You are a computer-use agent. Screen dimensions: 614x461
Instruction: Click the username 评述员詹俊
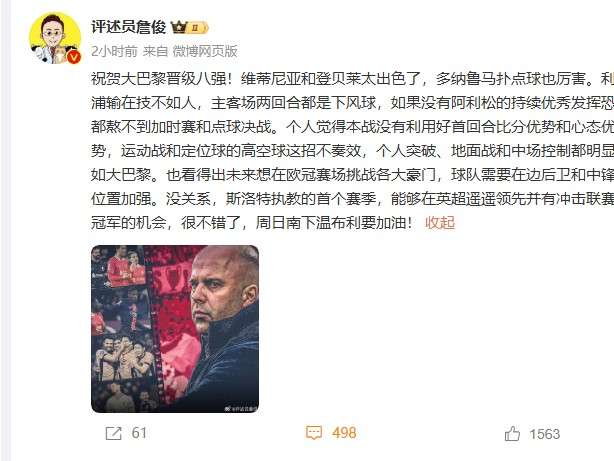tap(129, 27)
